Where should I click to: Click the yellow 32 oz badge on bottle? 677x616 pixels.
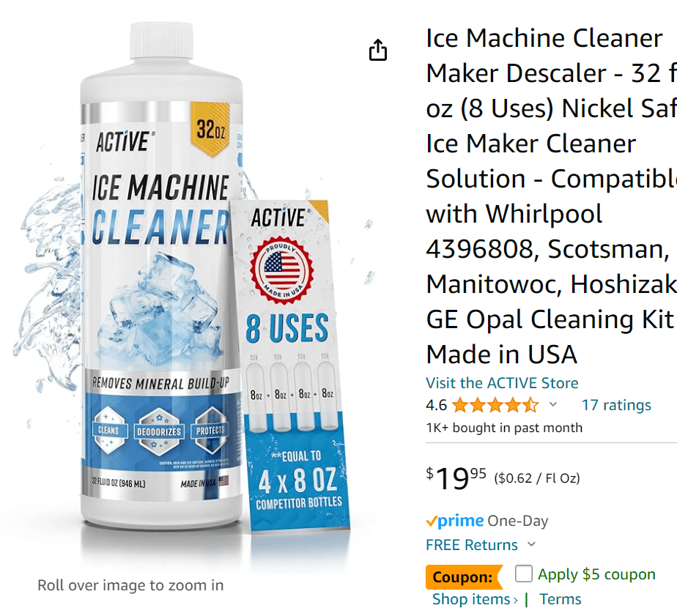(212, 130)
